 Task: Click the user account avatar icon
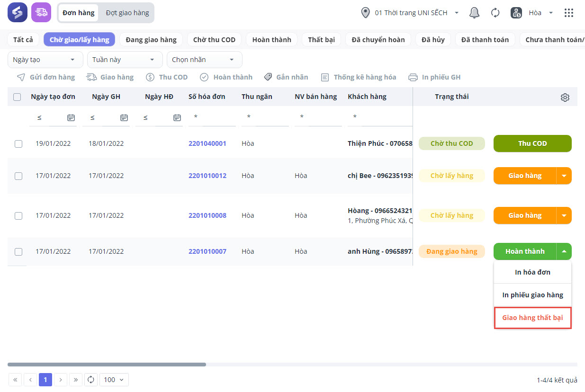tap(516, 13)
